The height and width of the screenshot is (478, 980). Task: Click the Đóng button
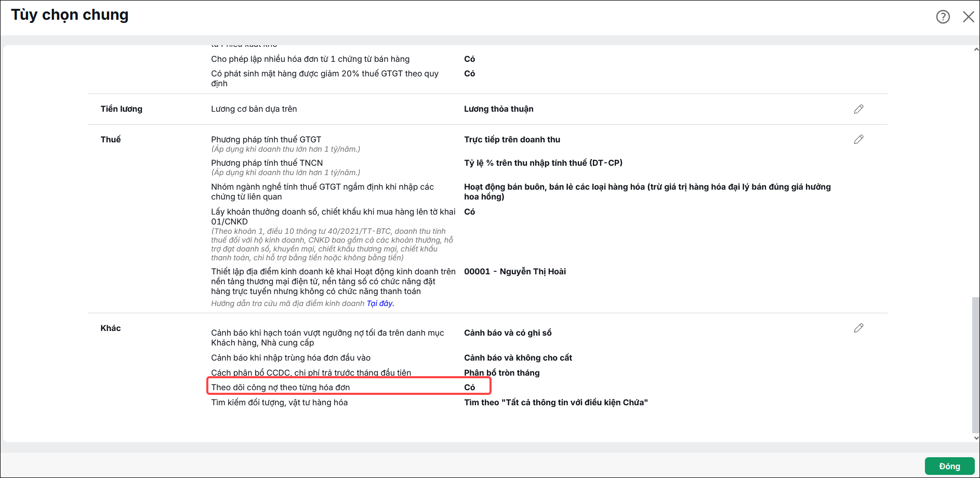point(949,466)
